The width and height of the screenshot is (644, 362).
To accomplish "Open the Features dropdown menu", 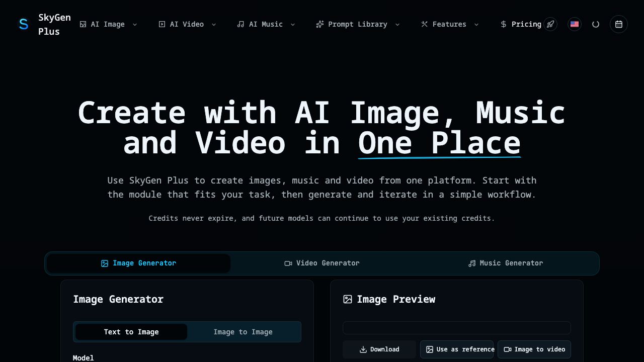I will pyautogui.click(x=450, y=24).
